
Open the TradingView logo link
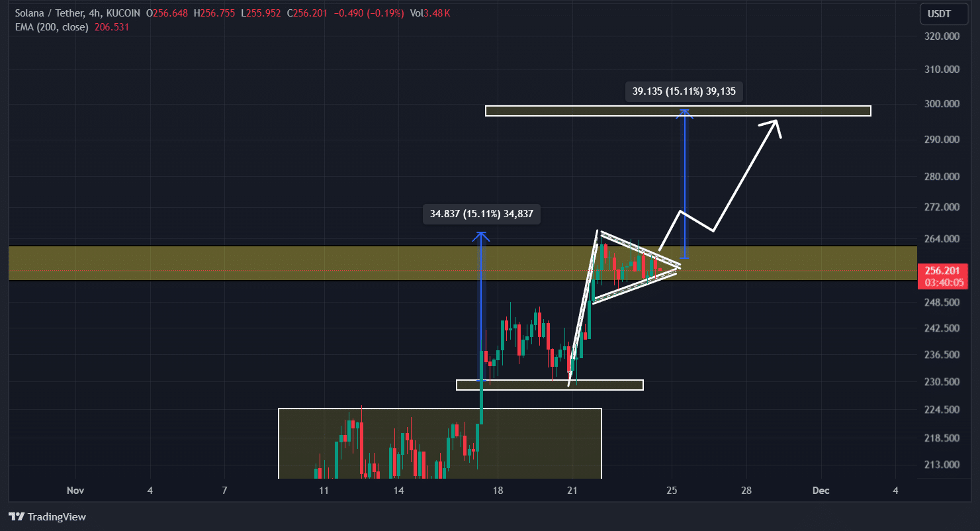coord(47,516)
